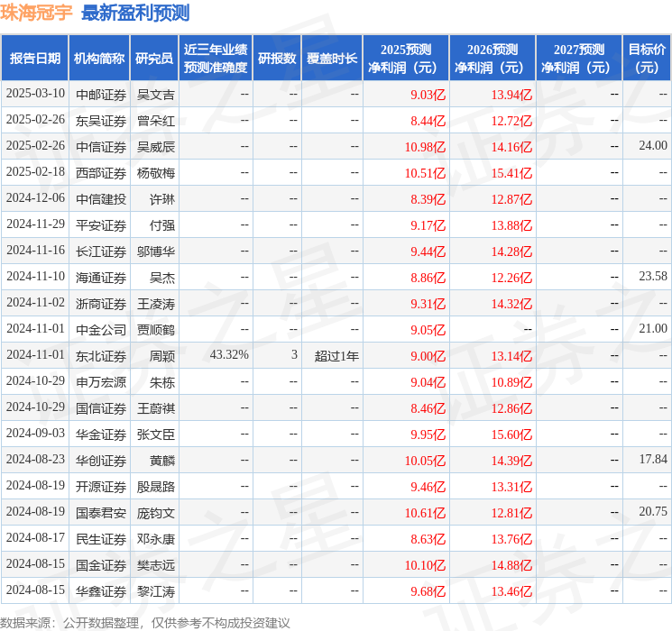672x631 pixels.
Task: Select researcher 黎江涛
Action: [x=156, y=591]
